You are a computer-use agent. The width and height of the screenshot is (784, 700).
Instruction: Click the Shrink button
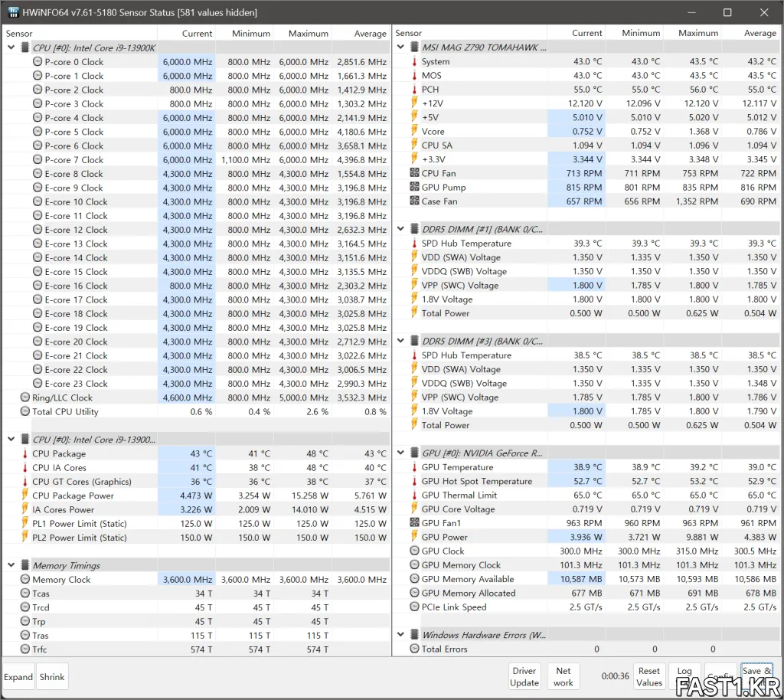click(x=52, y=677)
